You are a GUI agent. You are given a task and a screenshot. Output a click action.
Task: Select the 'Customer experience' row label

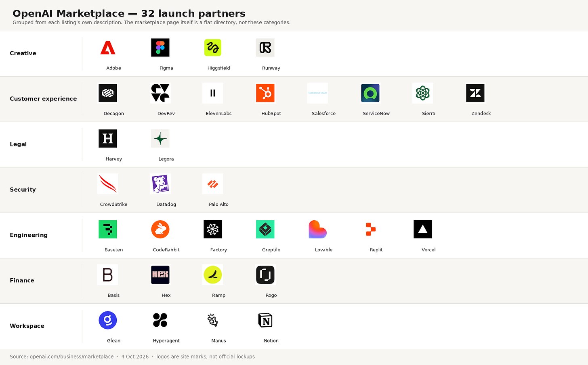coord(43,99)
